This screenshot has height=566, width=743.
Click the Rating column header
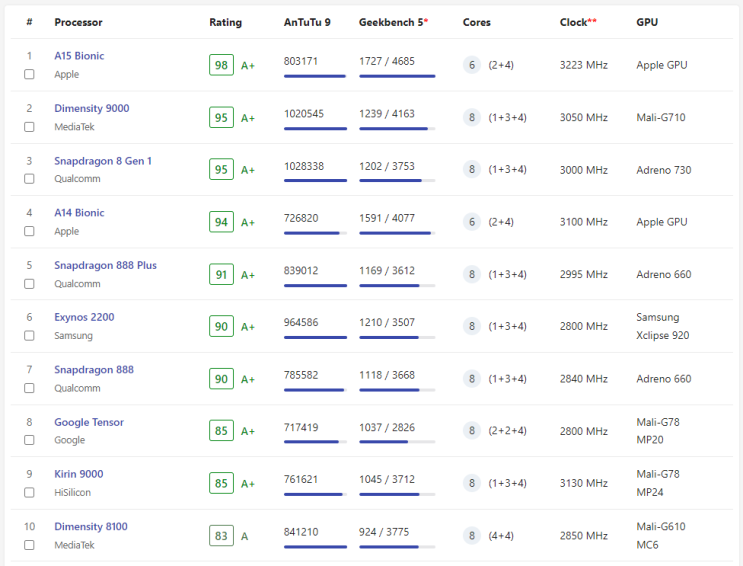(226, 22)
